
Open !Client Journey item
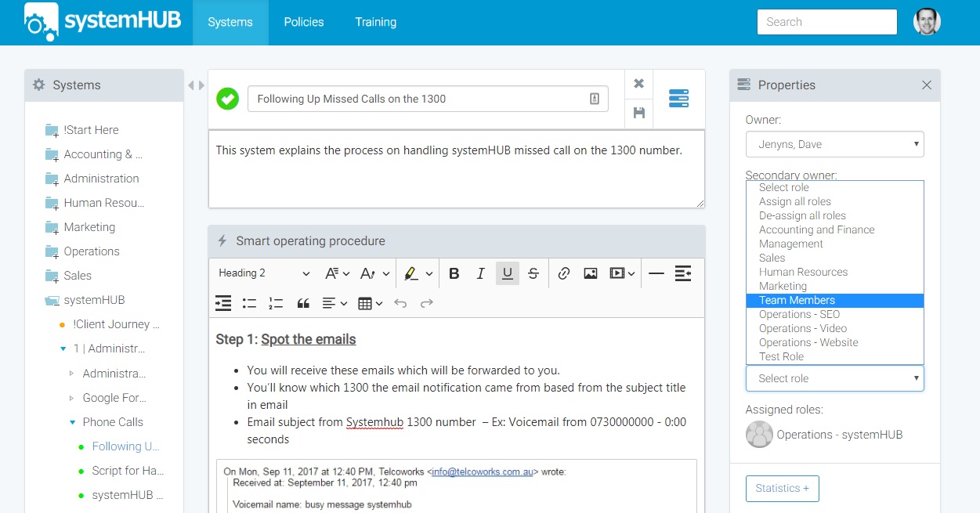(117, 324)
